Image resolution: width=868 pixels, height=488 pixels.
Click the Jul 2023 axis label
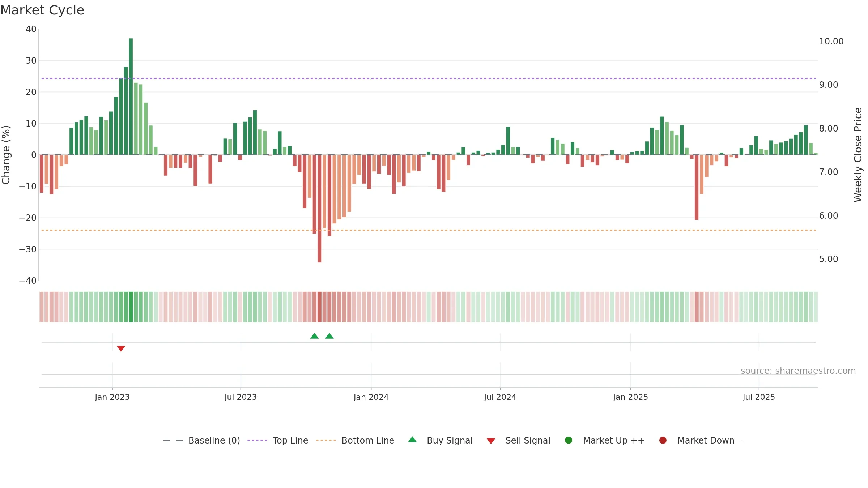(241, 397)
